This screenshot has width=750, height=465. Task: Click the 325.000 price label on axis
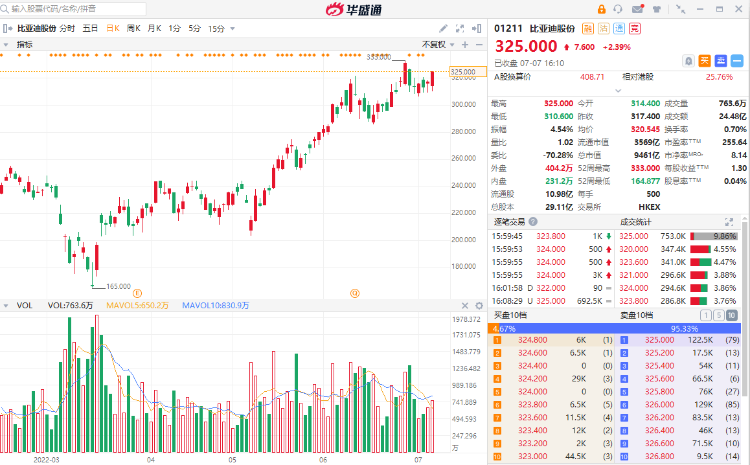(468, 72)
